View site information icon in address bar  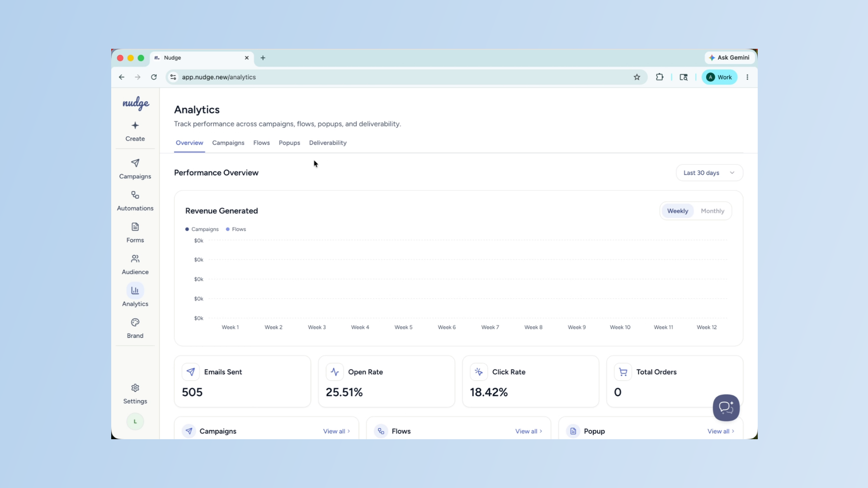pyautogui.click(x=173, y=77)
